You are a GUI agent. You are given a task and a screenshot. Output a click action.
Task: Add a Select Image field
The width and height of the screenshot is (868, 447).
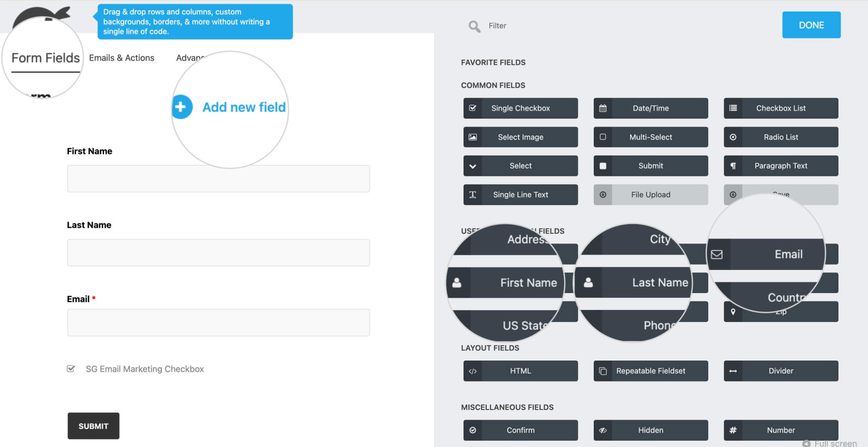point(520,137)
